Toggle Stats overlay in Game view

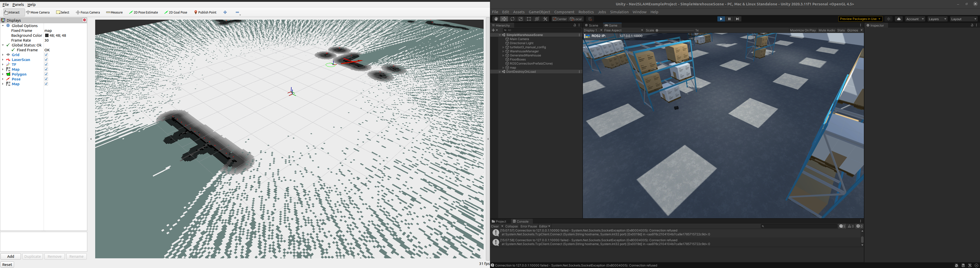point(841,30)
